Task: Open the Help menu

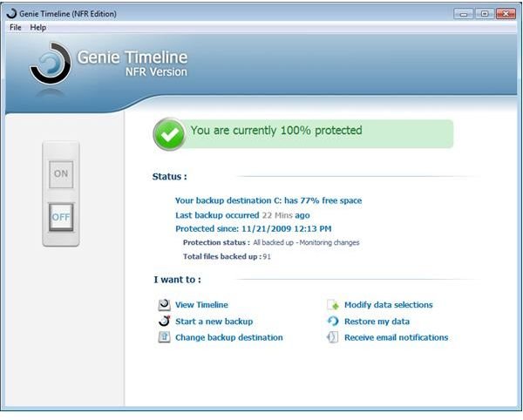Action: pyautogui.click(x=38, y=27)
